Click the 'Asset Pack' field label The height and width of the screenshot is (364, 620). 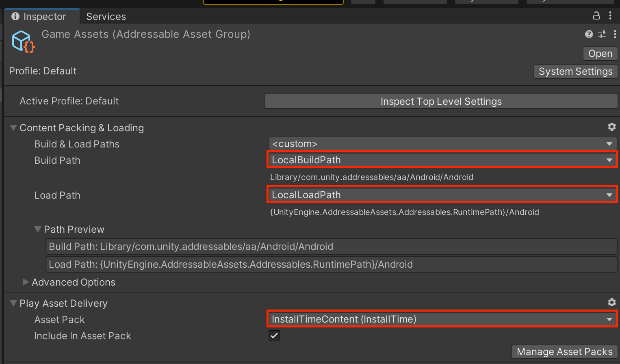coord(59,320)
